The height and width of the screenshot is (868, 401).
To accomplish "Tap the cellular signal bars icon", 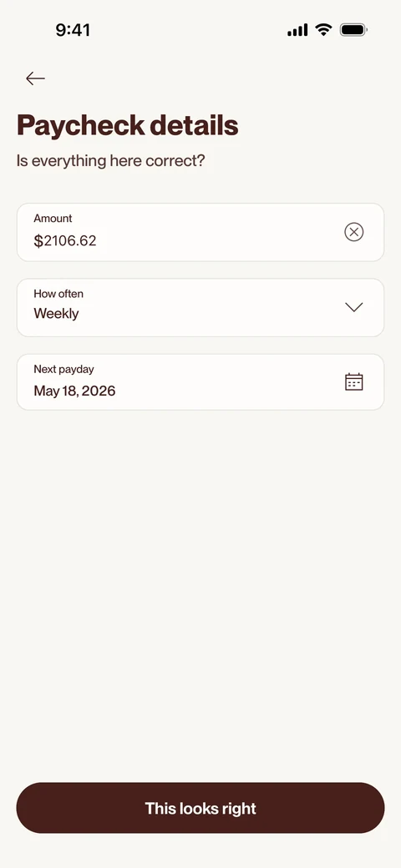I will pos(297,30).
